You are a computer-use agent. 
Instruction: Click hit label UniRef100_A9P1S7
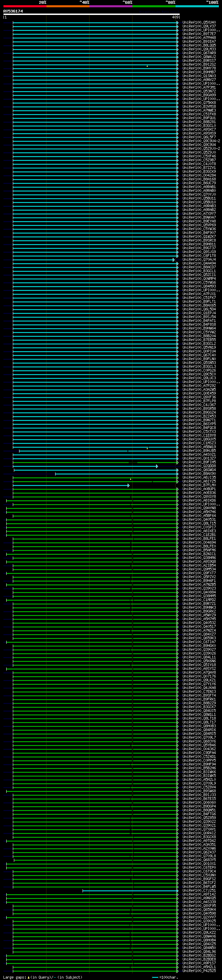199,963
